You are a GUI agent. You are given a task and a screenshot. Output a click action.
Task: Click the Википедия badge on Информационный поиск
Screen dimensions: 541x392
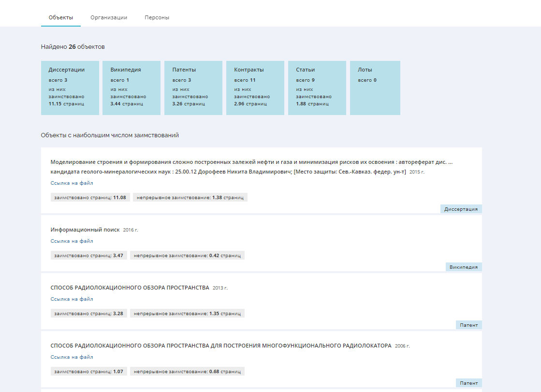click(463, 267)
